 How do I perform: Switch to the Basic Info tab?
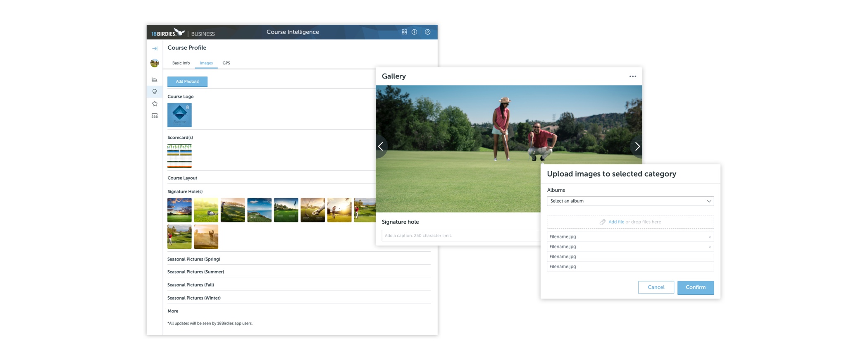tap(181, 63)
